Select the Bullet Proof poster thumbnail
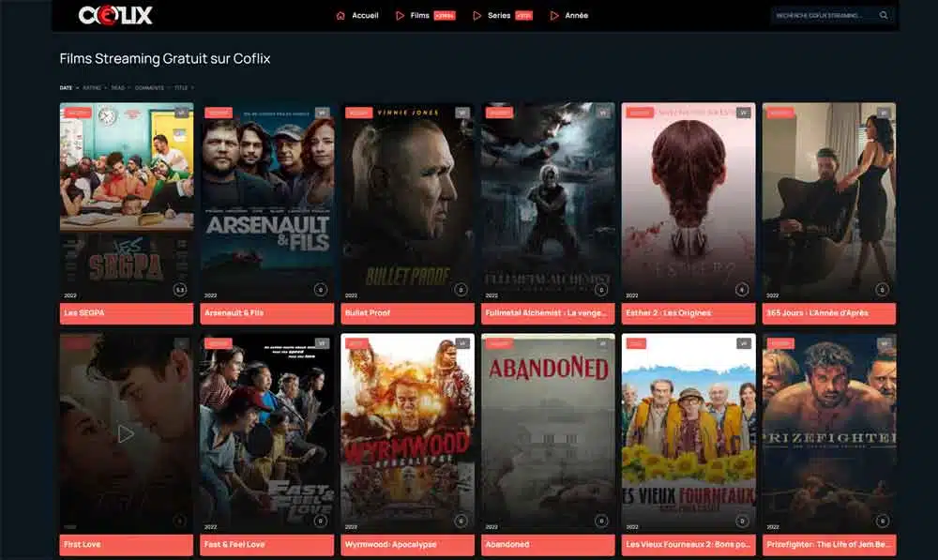Viewport: 938px width, 560px height. [x=407, y=203]
